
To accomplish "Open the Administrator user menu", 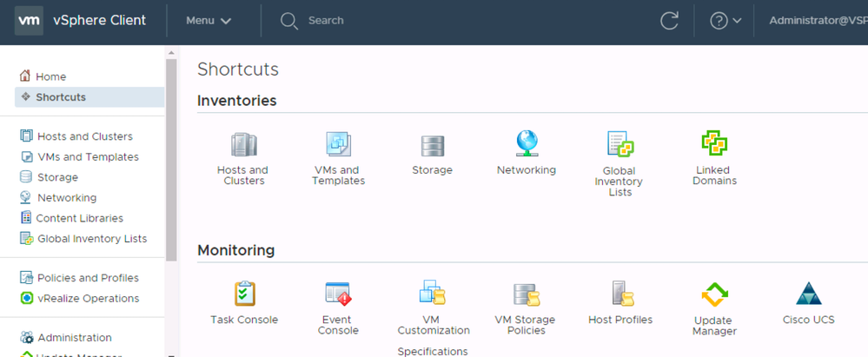I will tap(818, 21).
